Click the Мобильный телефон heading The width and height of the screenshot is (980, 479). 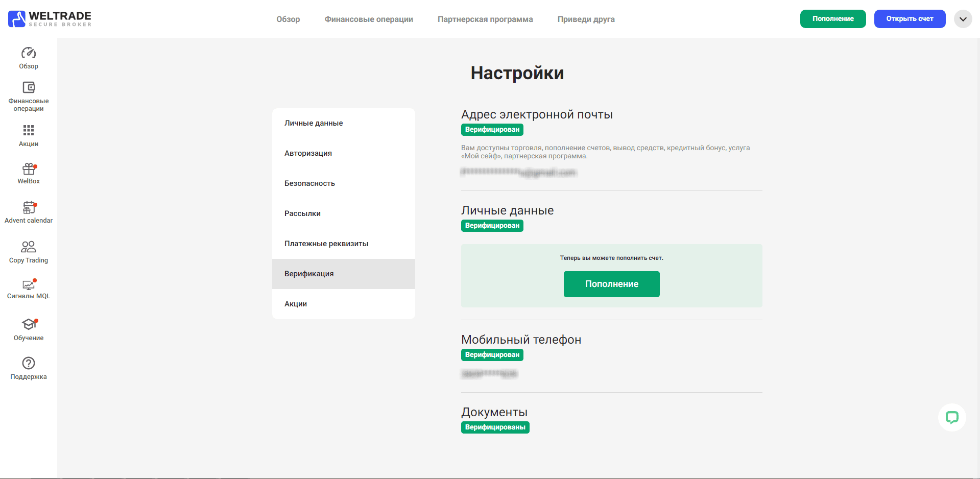[x=521, y=340]
